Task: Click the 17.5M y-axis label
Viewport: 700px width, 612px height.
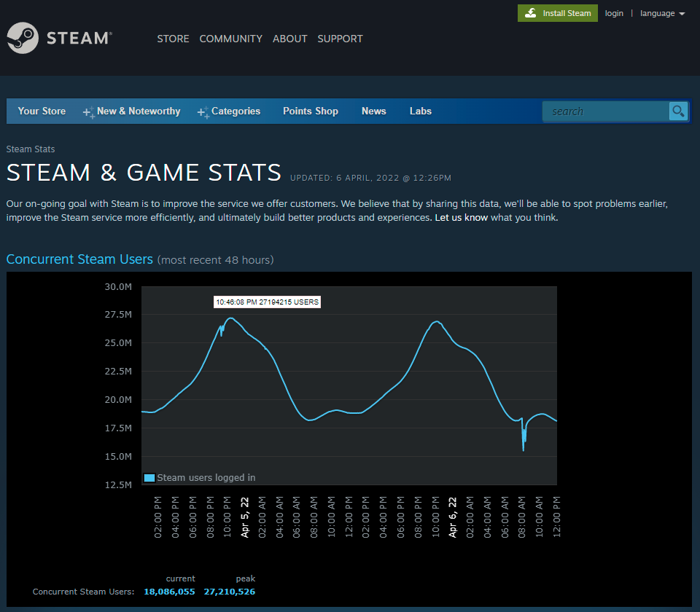Action: coord(118,428)
